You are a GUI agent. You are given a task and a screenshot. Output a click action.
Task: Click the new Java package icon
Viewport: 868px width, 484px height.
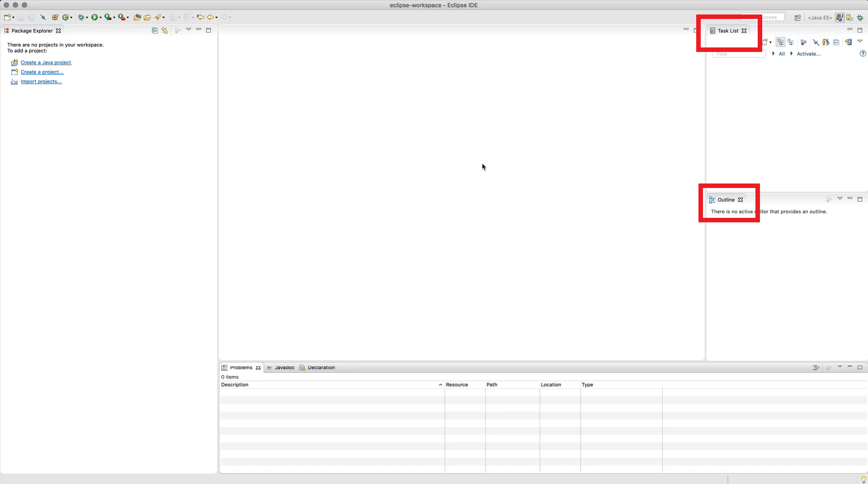(x=55, y=17)
